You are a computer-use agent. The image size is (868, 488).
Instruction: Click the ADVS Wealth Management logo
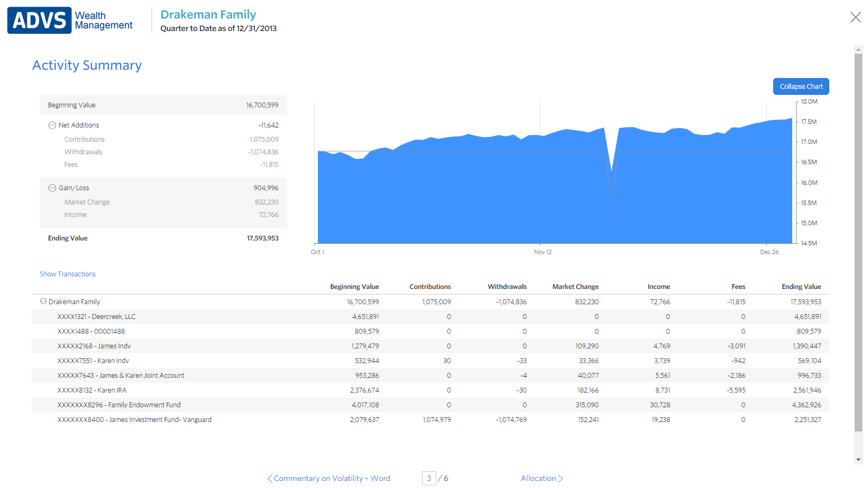click(70, 20)
